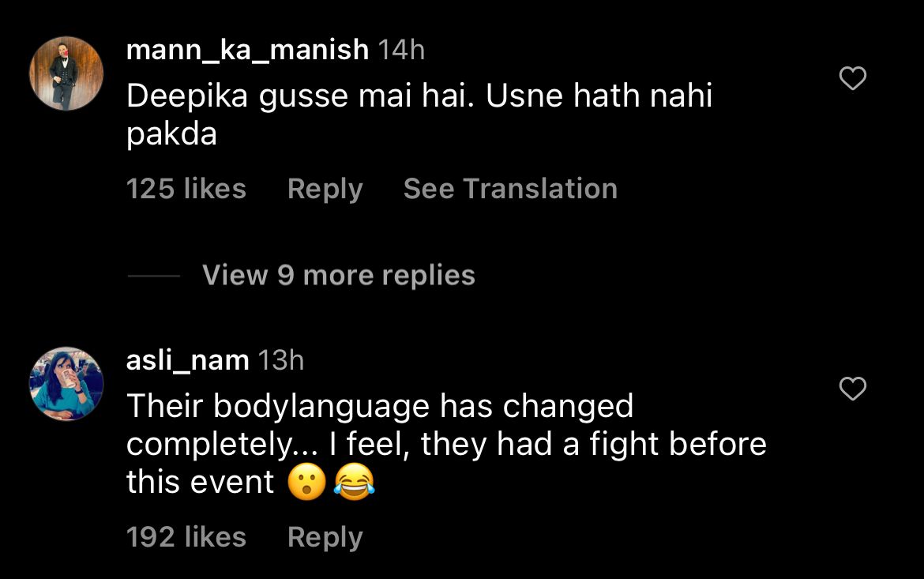Open asli_nam's profile avatar
The width and height of the screenshot is (924, 579).
click(66, 383)
